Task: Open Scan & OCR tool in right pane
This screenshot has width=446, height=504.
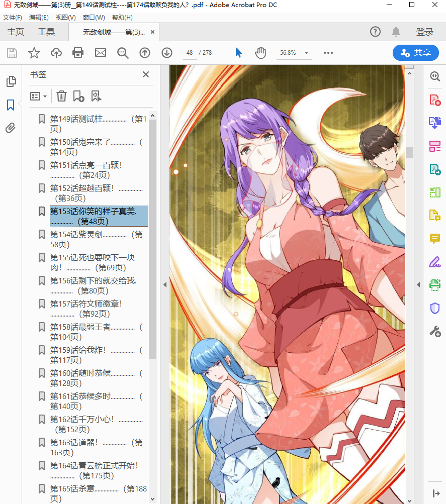Action: click(435, 285)
